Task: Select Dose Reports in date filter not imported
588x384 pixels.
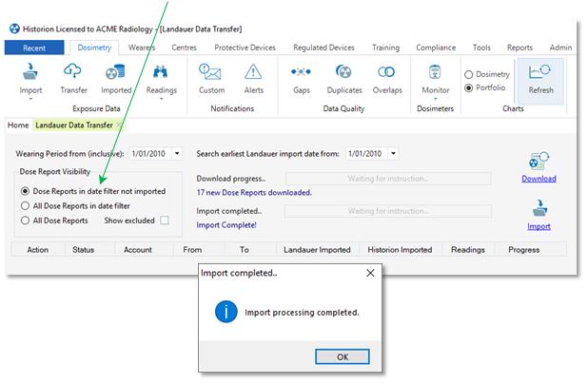Action: (x=25, y=191)
